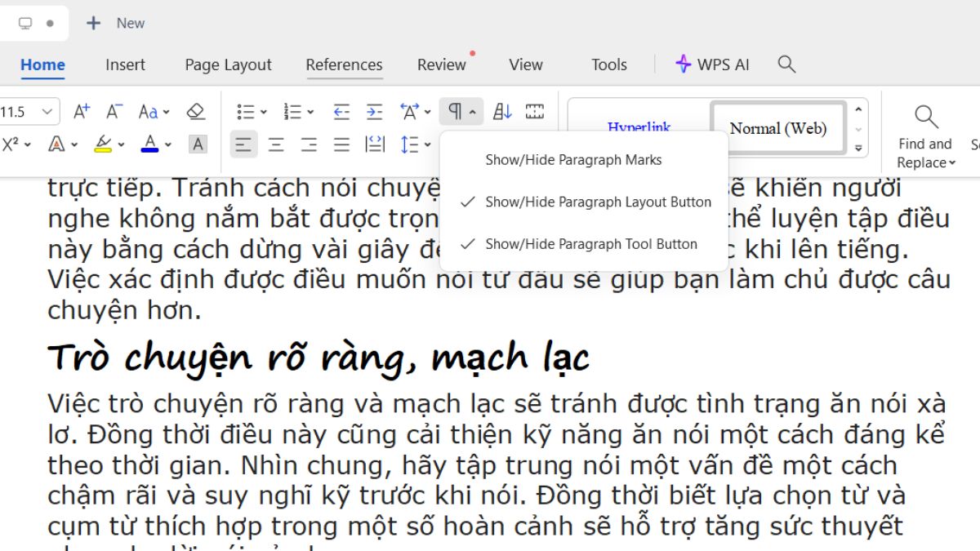Switch to the Home tab
This screenshot has width=980, height=551.
pos(42,64)
